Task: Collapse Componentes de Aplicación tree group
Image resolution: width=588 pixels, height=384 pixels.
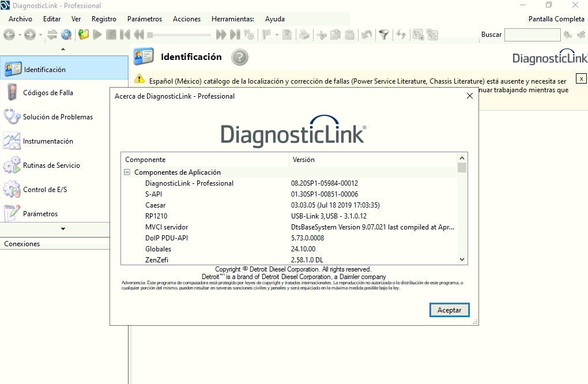Action: pos(127,172)
